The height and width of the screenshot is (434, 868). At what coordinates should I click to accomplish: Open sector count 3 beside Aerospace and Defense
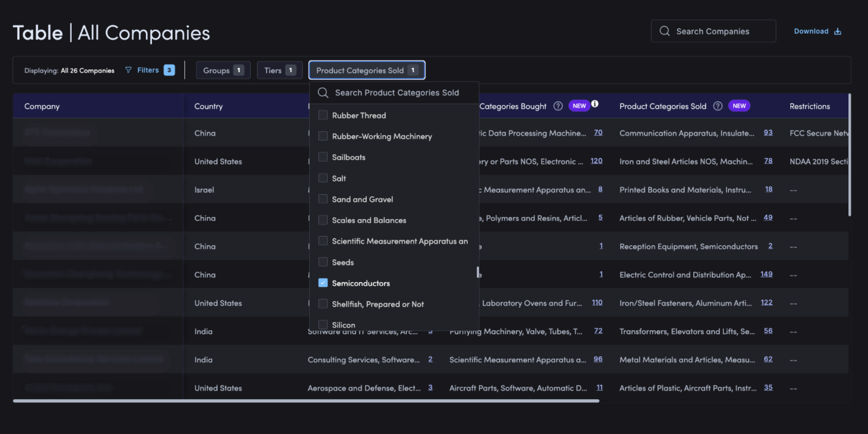coord(430,388)
